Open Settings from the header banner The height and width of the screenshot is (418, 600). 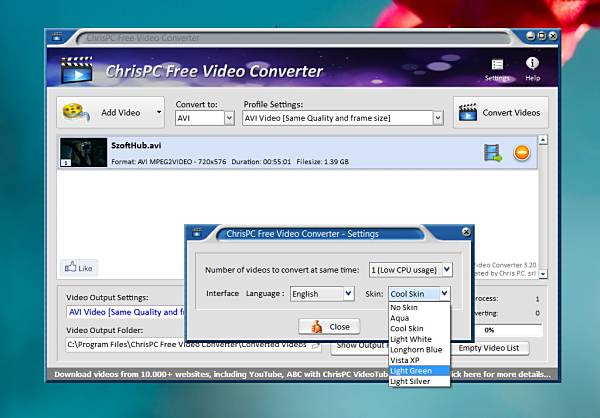[497, 70]
